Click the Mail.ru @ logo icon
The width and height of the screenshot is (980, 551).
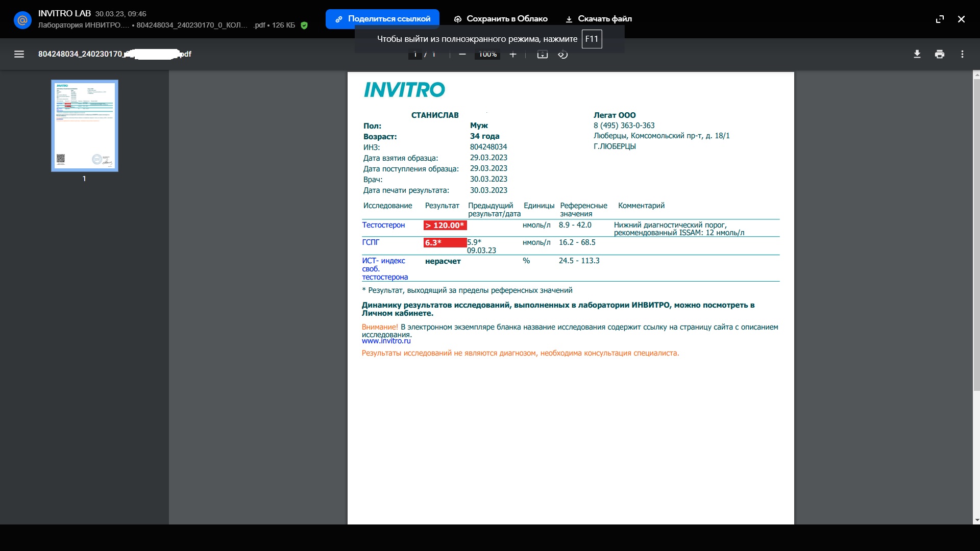click(x=22, y=20)
